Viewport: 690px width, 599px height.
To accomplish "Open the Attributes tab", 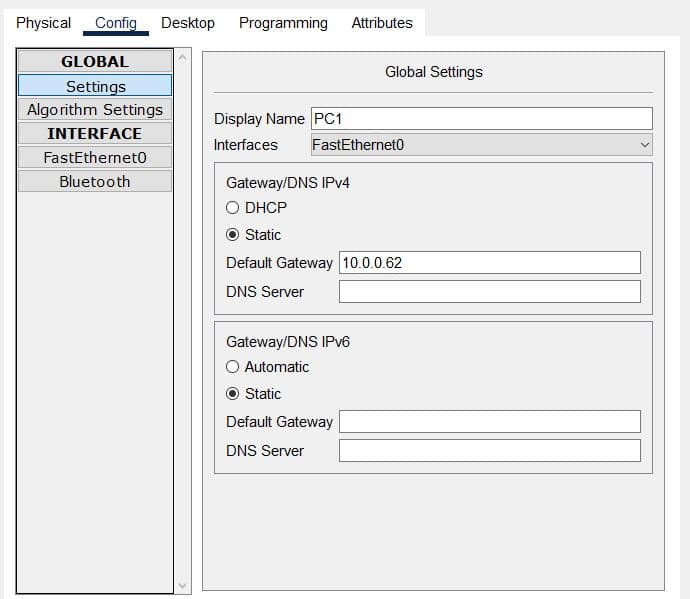I will pos(382,22).
